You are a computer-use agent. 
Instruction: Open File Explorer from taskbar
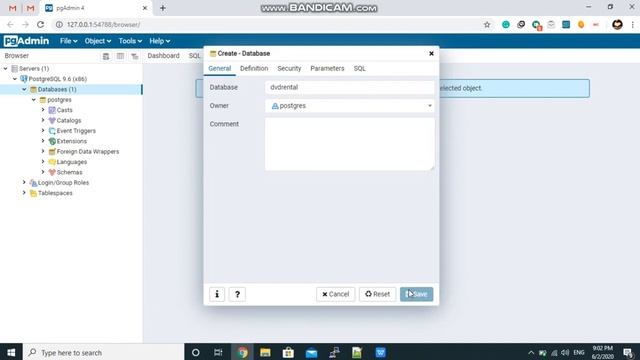pyautogui.click(x=265, y=352)
